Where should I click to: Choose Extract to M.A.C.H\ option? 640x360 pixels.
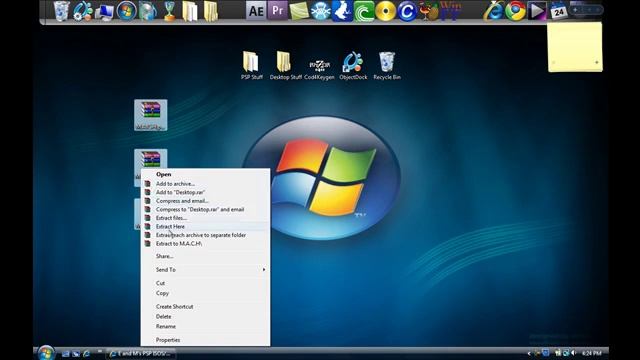click(205, 244)
